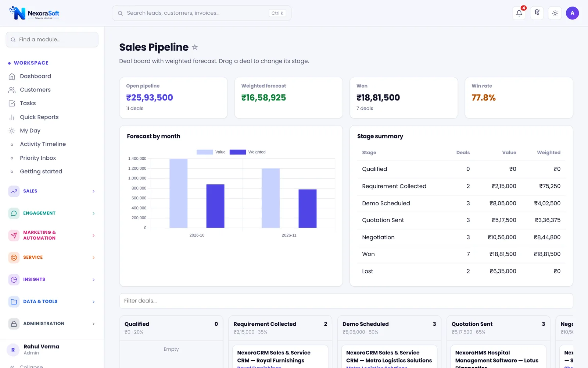The image size is (588, 368).
Task: Star the Sales Pipeline page as favorite
Action: (x=195, y=47)
